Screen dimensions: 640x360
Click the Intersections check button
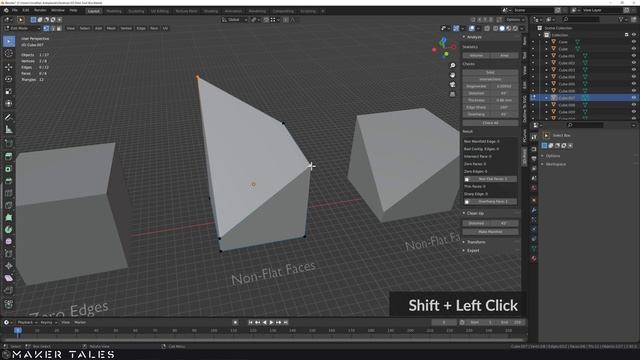pos(491,79)
